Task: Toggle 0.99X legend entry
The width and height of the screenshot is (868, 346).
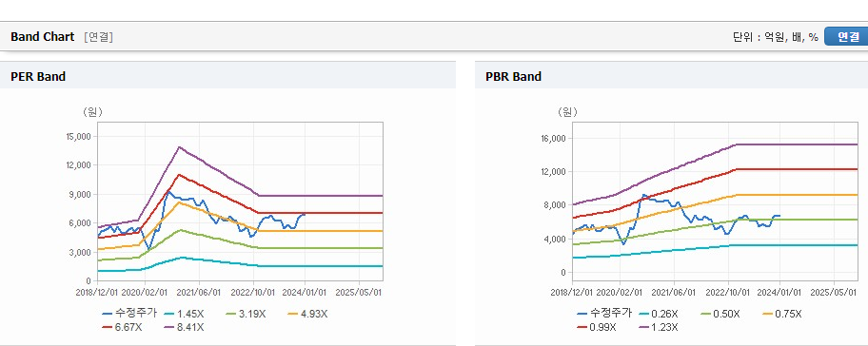Action: click(597, 327)
